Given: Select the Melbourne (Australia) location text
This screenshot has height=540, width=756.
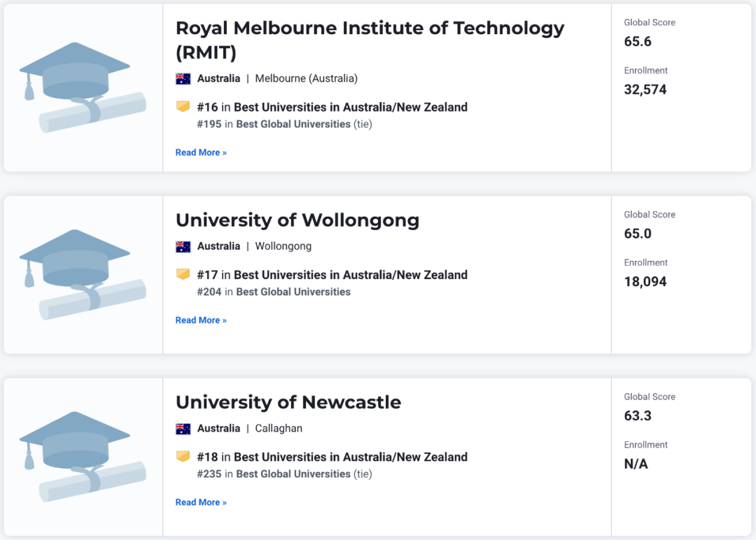Looking at the screenshot, I should (x=306, y=78).
